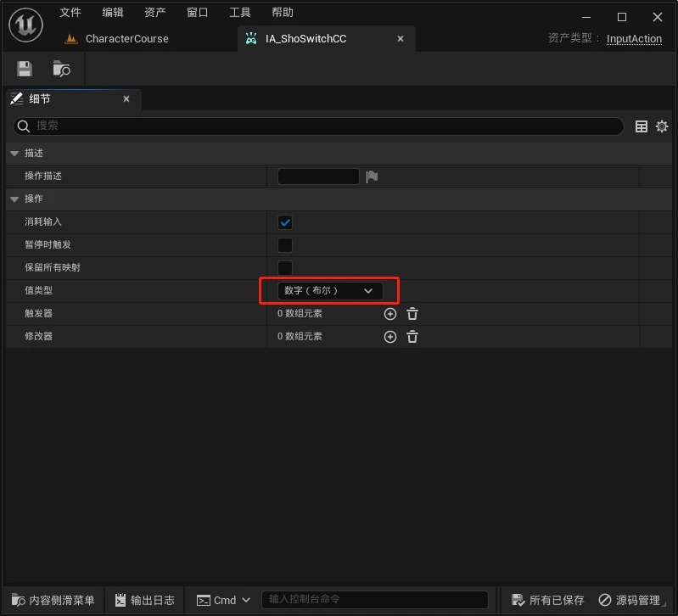Click the 消耗输入 property label
The height and width of the screenshot is (616, 678).
[43, 221]
